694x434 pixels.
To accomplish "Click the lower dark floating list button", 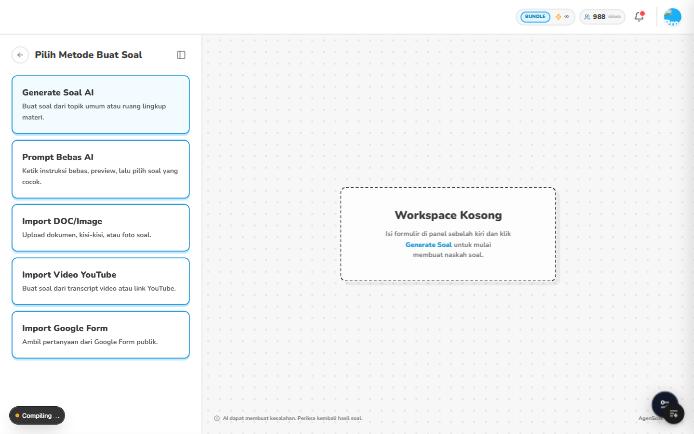I will tap(674, 414).
